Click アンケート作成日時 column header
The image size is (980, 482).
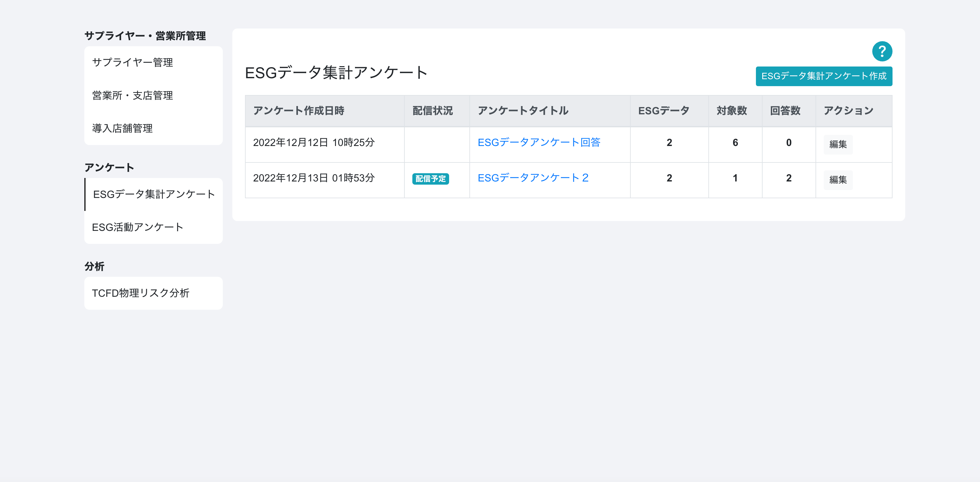coord(299,111)
